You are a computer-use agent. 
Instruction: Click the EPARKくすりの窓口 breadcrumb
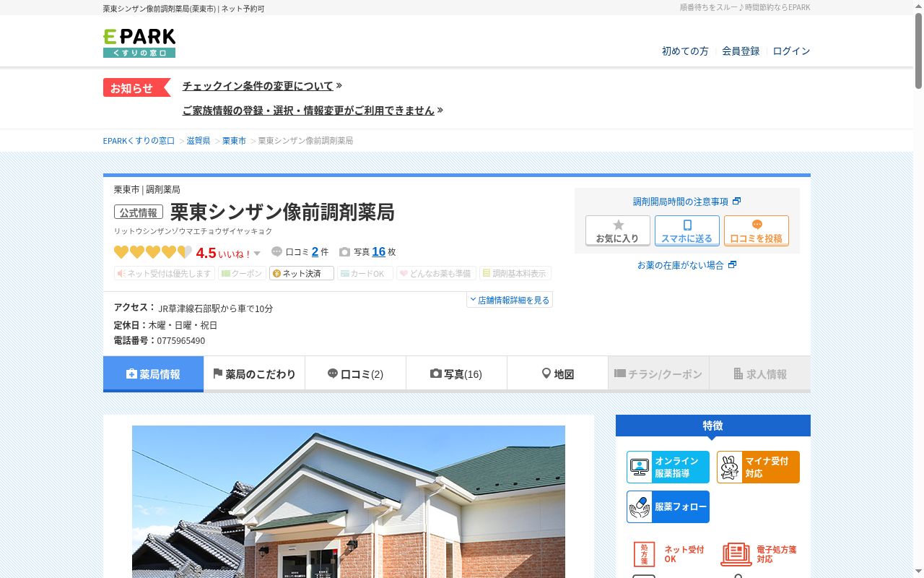pos(139,141)
